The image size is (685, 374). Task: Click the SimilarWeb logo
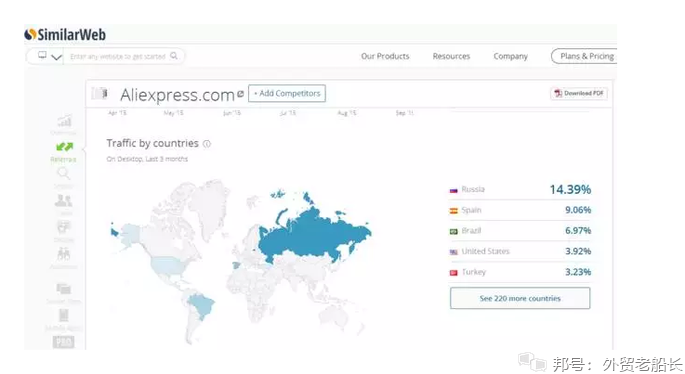pos(65,35)
